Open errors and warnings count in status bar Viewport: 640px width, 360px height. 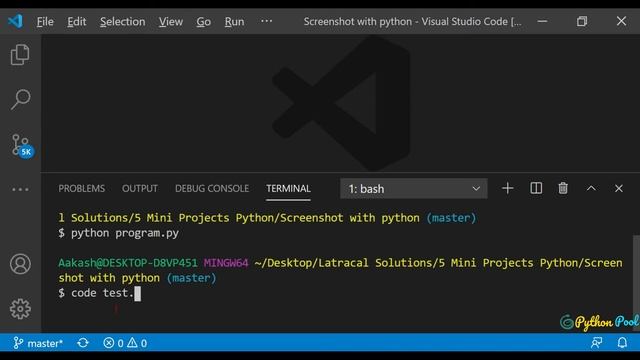click(x=125, y=343)
